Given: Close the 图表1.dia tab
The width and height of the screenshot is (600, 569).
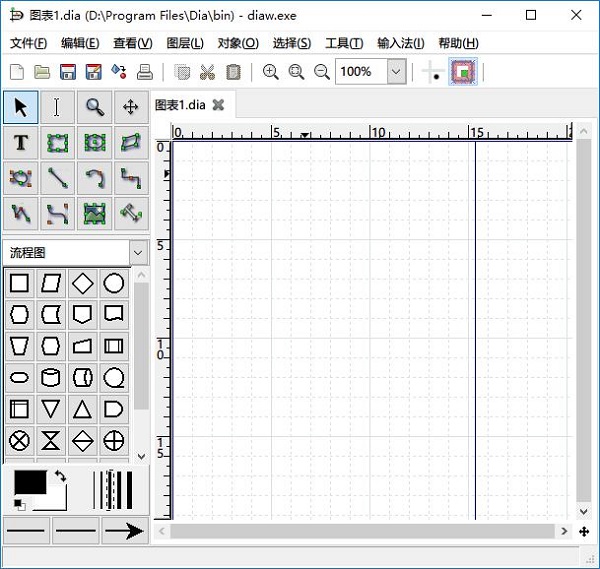Looking at the screenshot, I should (218, 105).
